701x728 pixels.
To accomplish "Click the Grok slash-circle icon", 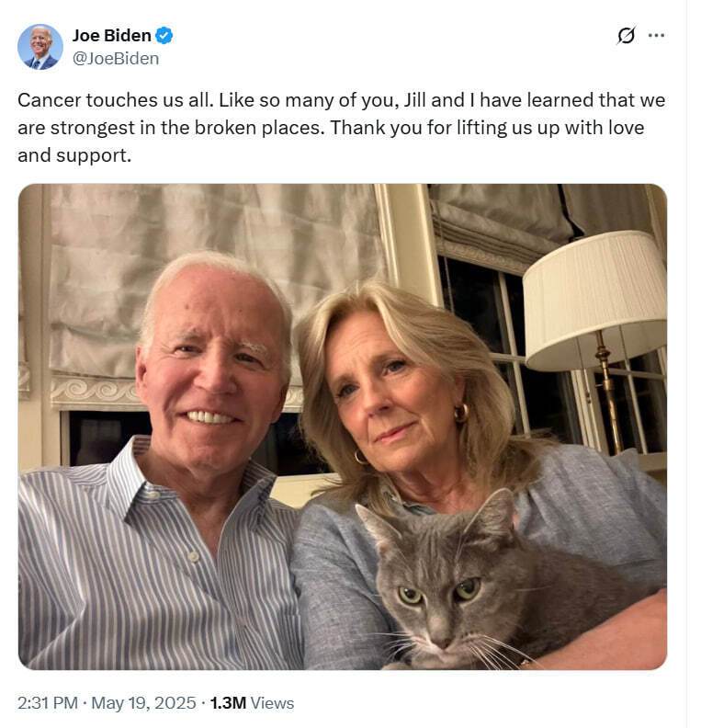I will [x=626, y=36].
